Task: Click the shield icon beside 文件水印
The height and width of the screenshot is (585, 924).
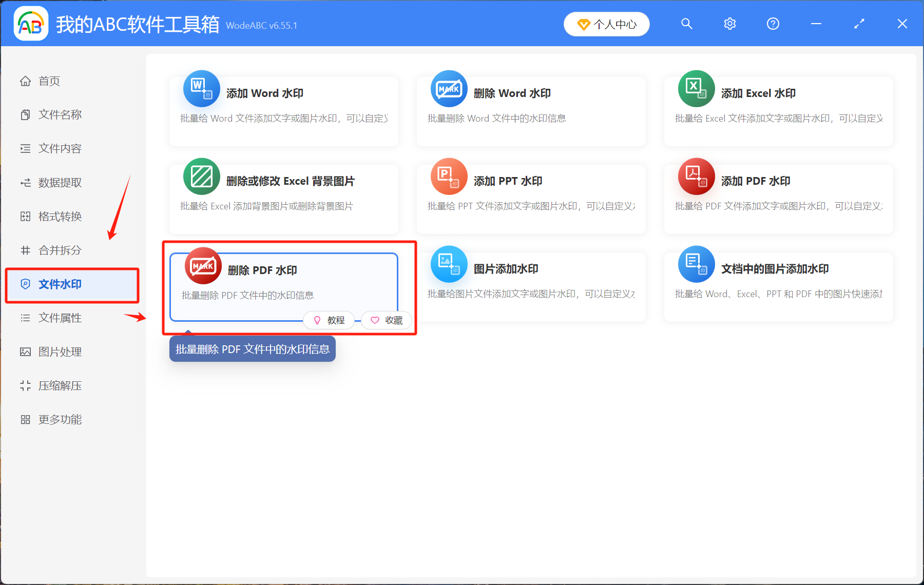Action: [x=25, y=284]
